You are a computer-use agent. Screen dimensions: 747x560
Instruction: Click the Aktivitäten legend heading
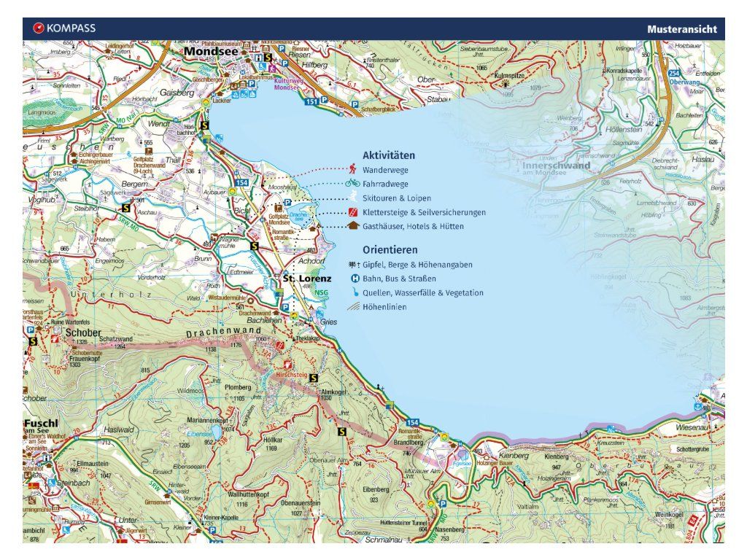(x=389, y=155)
